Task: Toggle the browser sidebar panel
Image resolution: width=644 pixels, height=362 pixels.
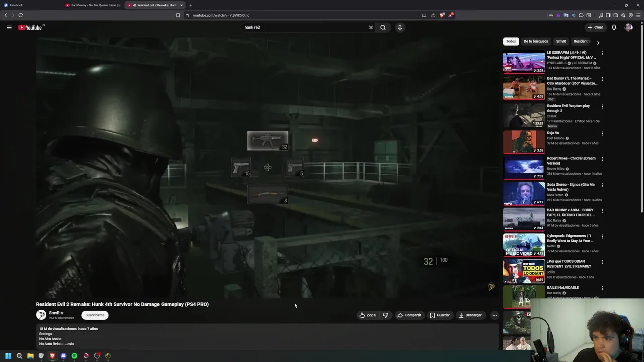Action: click(x=608, y=15)
